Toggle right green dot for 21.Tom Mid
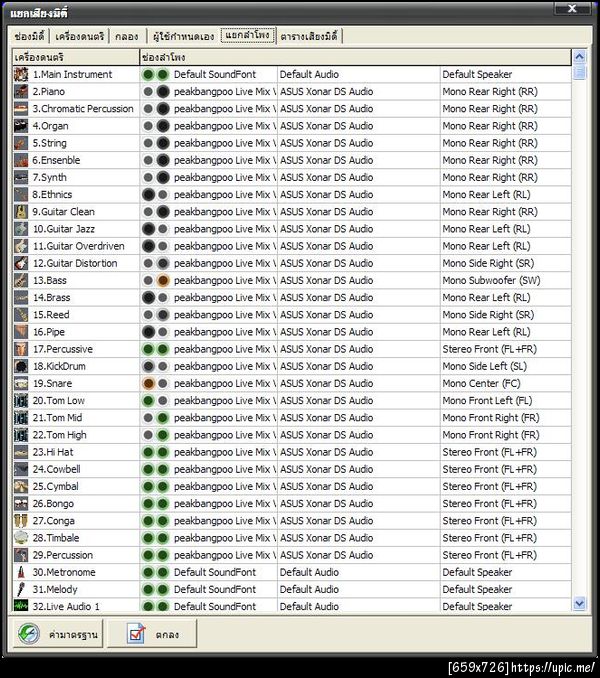 (x=163, y=418)
